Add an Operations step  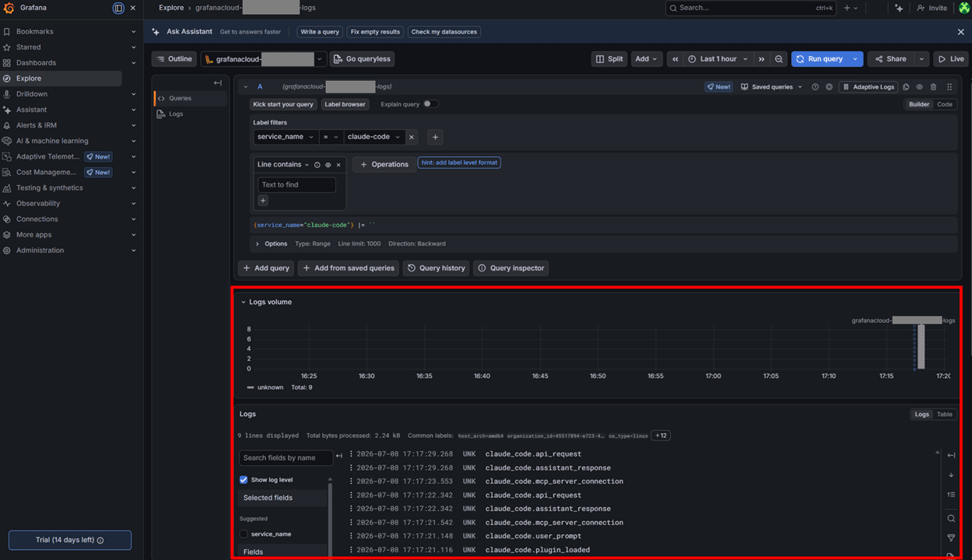point(384,165)
